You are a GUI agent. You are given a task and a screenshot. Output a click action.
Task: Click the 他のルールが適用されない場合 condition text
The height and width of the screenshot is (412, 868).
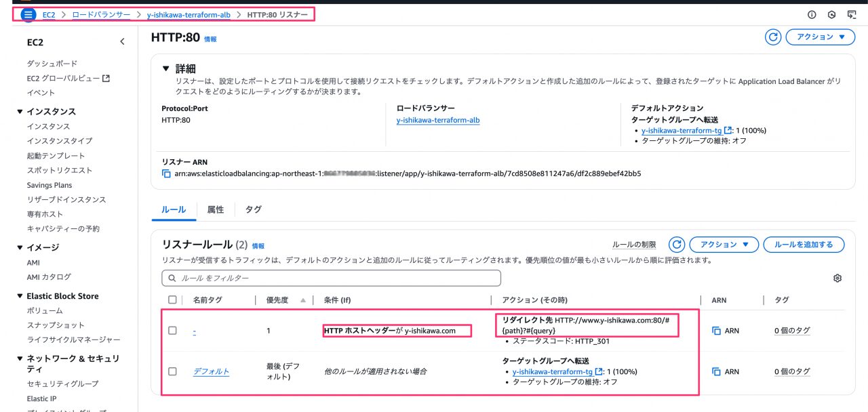point(375,371)
